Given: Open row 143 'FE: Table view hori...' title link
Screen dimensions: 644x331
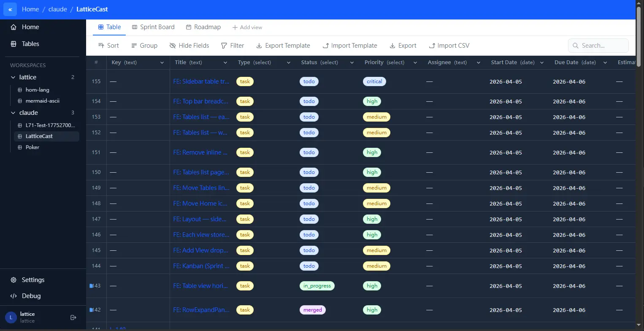Looking at the screenshot, I should 201,286.
